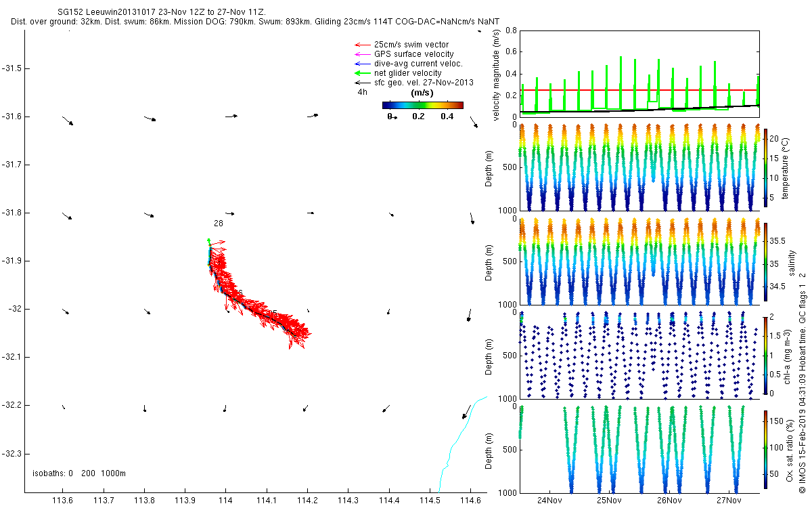Click the temperature colorbar
The image size is (812, 508).
[765, 167]
